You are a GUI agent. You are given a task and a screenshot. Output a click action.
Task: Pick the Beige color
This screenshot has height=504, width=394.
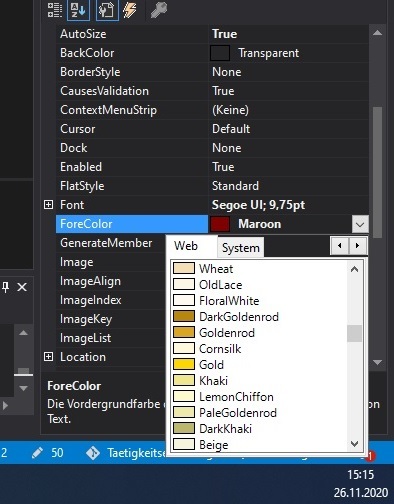click(259, 445)
